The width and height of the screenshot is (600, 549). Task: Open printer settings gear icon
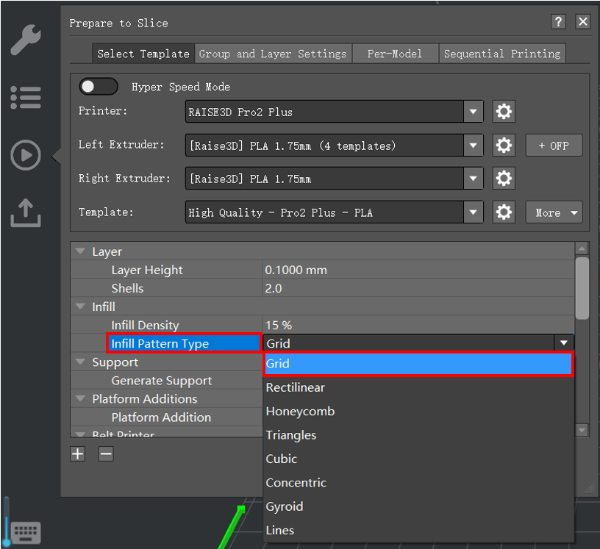(x=504, y=112)
